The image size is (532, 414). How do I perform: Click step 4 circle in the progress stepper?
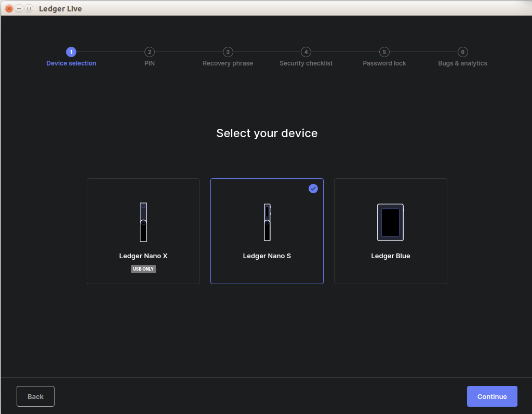[x=306, y=52]
